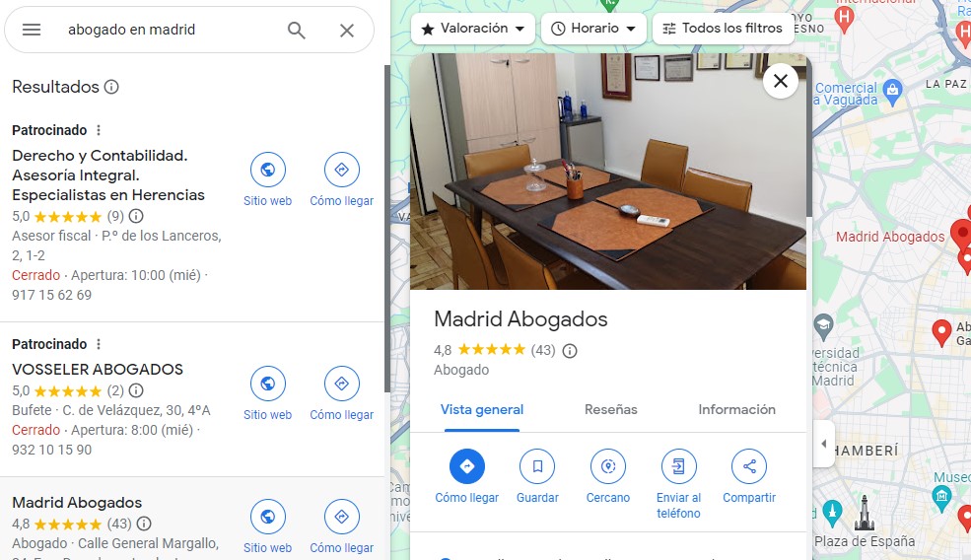Search nearby with Cercano icon
Screen dimensions: 971x560
608,466
